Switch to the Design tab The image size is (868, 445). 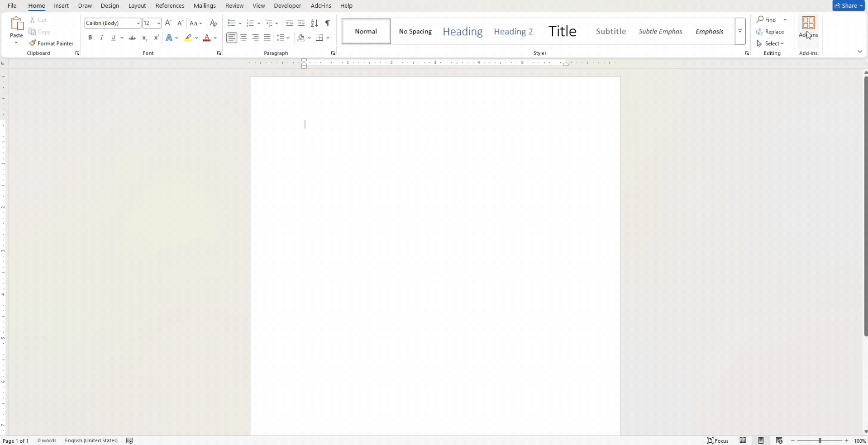tap(110, 6)
